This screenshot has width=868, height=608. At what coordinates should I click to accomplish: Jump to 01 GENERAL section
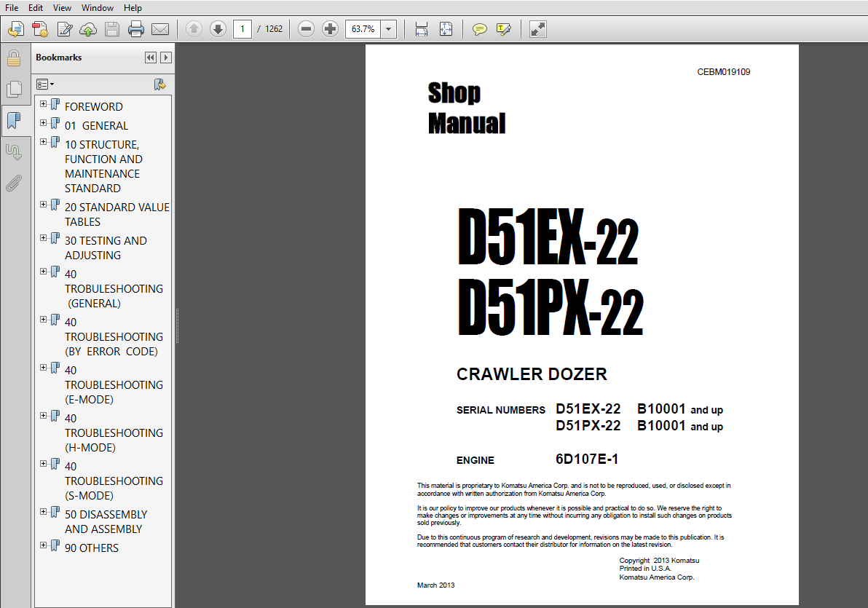coord(96,126)
